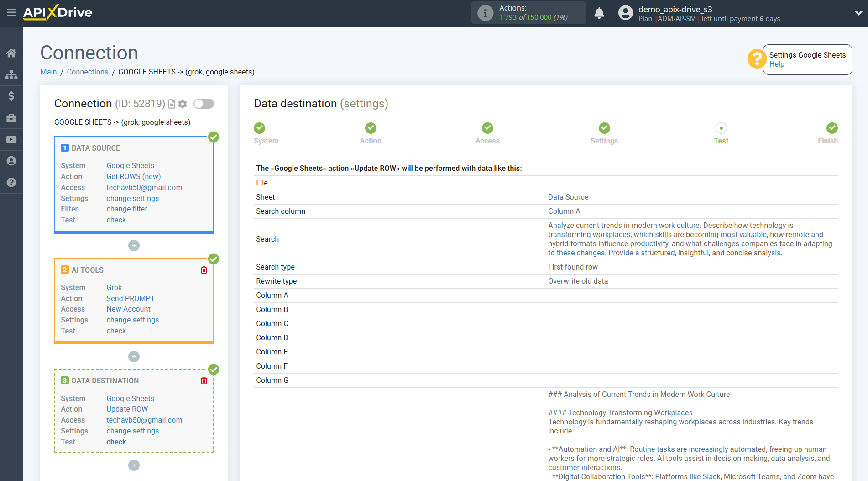Open the Connections breadcrumb link
868x481 pixels.
87,72
